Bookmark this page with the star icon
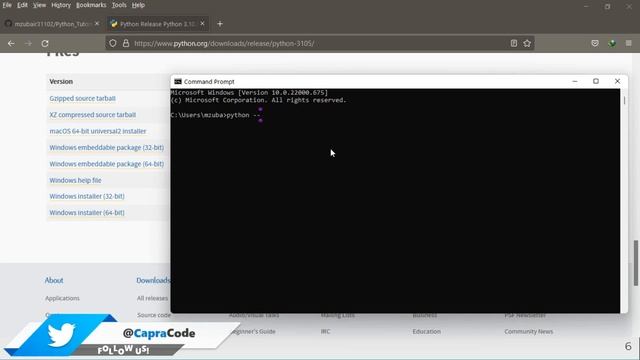Image resolution: width=640 pixels, height=360 pixels. [x=527, y=43]
